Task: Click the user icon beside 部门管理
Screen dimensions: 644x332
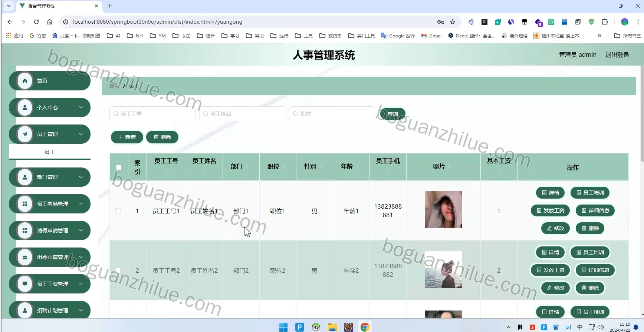Action: point(25,177)
